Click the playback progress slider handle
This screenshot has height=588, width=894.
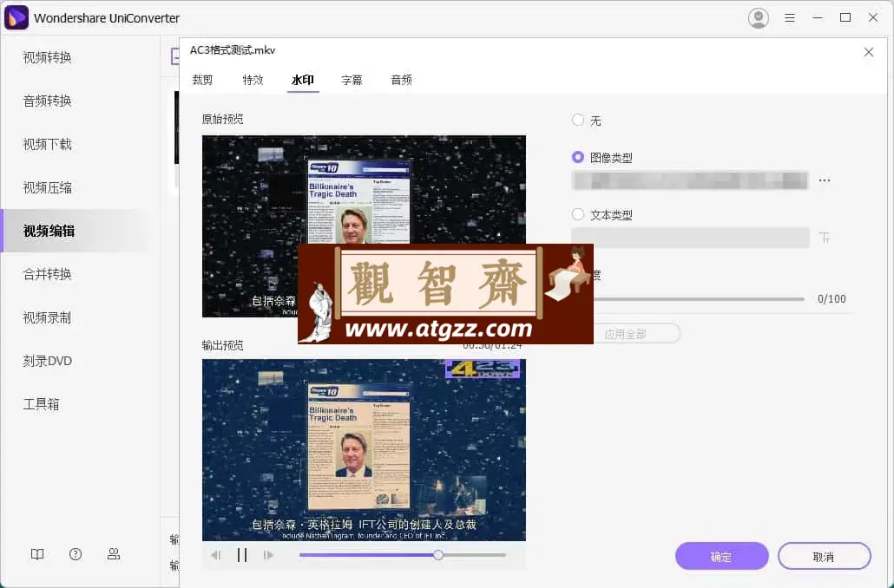tap(437, 555)
